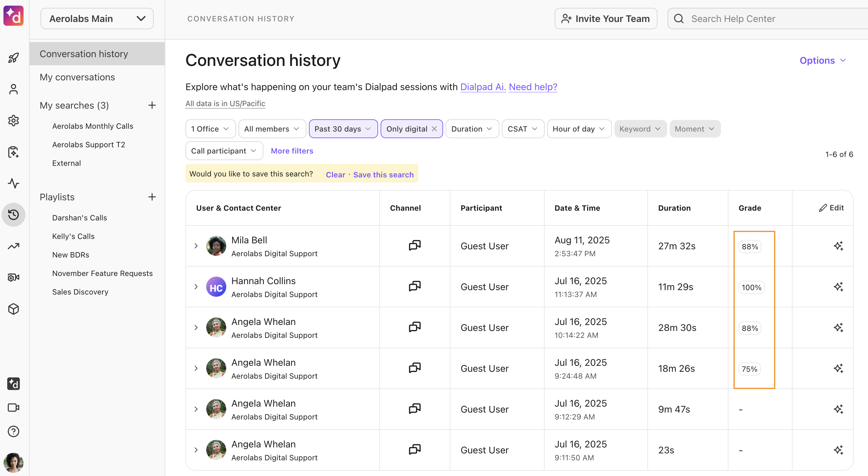Screen dimensions: 868x476
Task: Expand Angela Whelan 9:24:48 AM row
Action: click(x=196, y=368)
